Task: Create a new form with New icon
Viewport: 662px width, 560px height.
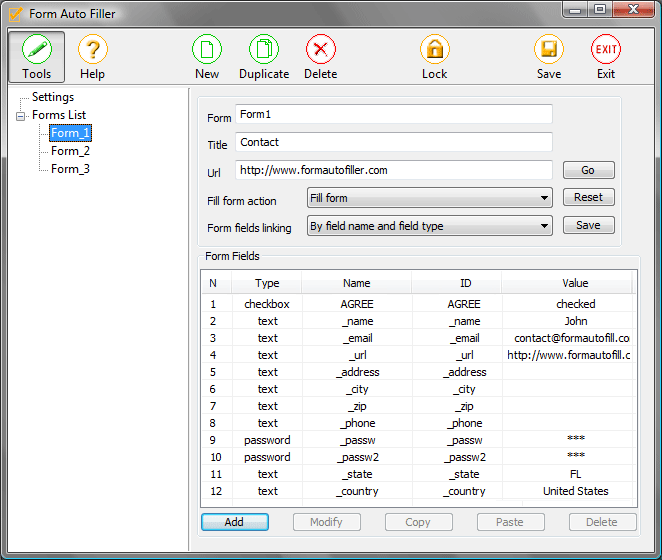Action: (207, 57)
